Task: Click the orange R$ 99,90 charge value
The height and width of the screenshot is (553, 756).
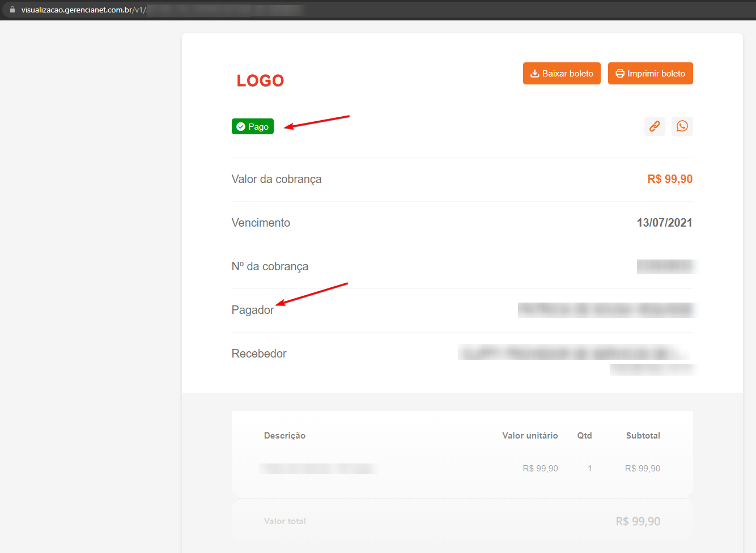Action: (x=670, y=179)
